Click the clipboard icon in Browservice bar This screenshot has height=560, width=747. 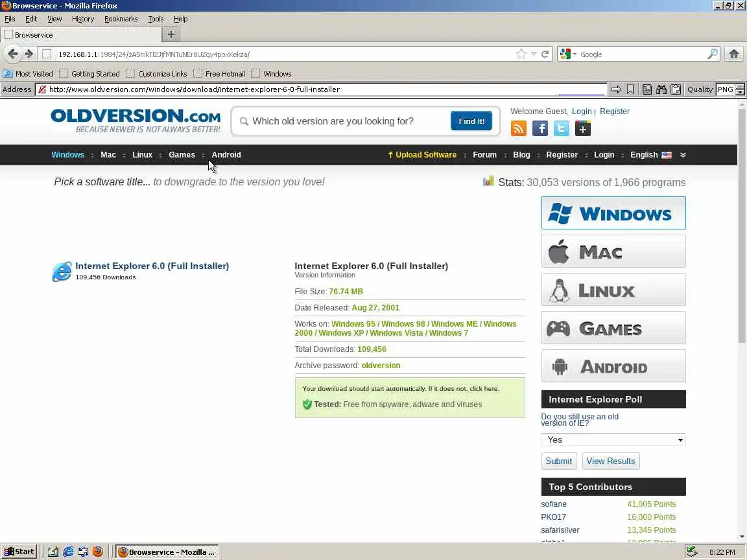(x=676, y=89)
